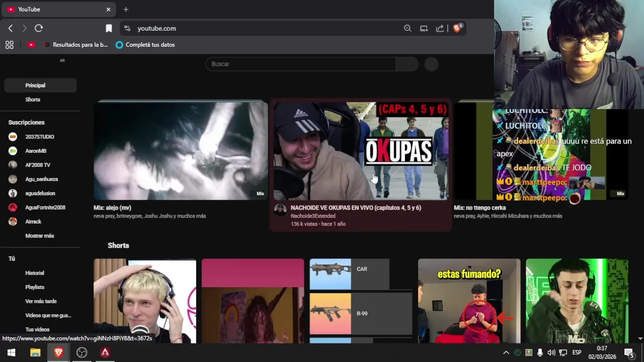Go back with the browser back arrow
644x362 pixels.
(x=11, y=29)
